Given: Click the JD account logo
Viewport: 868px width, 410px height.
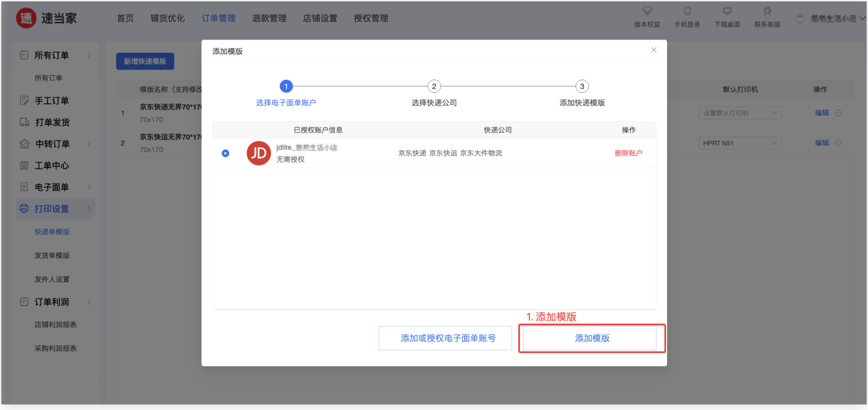Looking at the screenshot, I should click(x=258, y=153).
